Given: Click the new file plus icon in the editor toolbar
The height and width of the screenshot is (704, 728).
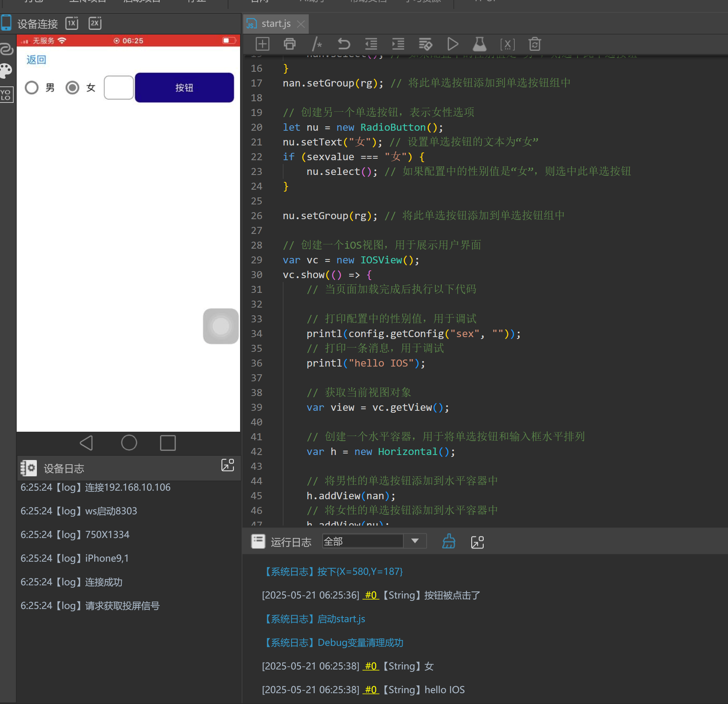Looking at the screenshot, I should point(263,44).
